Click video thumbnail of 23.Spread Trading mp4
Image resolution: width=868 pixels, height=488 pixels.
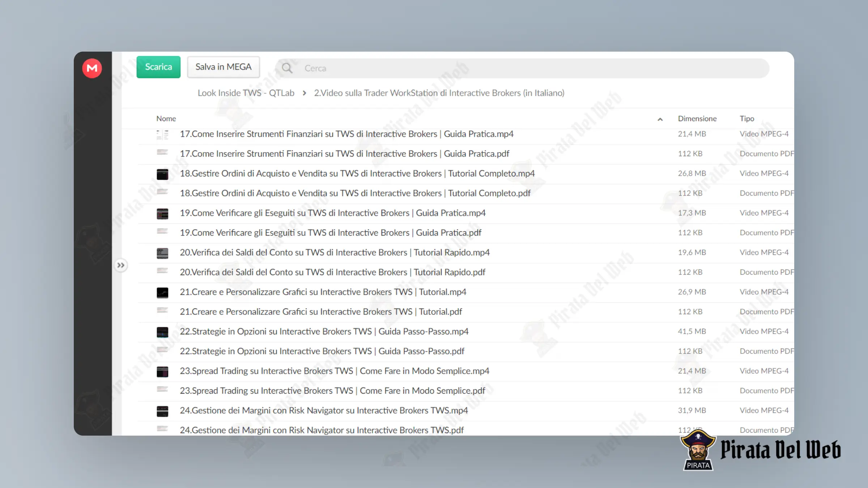point(162,371)
